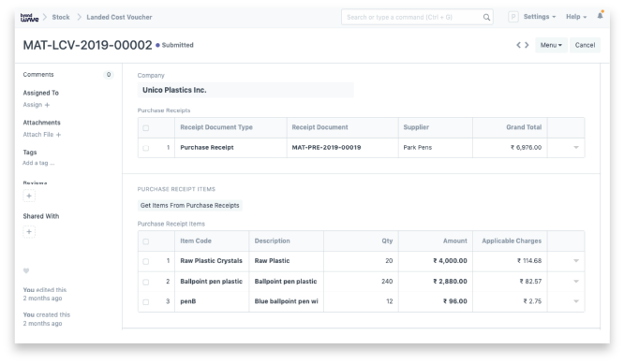Click the quantity 240 cell

click(x=361, y=282)
